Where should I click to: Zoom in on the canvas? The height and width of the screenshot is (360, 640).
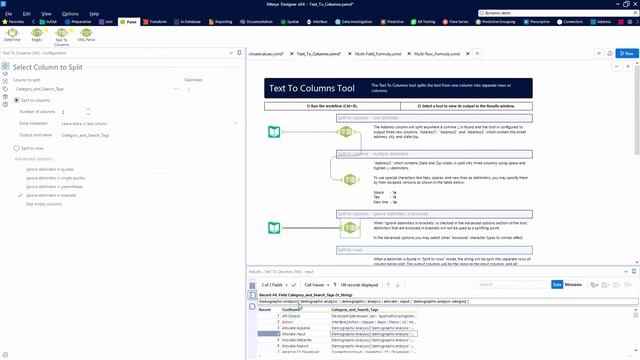628,66
